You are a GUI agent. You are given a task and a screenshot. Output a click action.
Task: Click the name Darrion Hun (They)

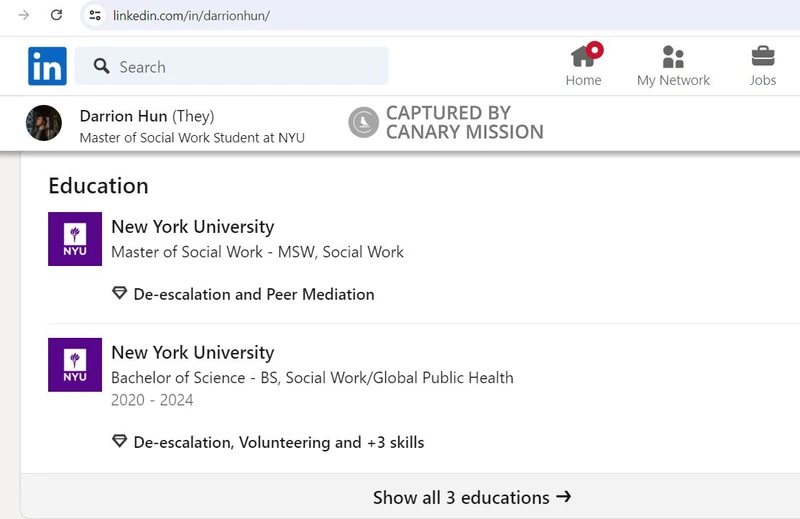[147, 116]
